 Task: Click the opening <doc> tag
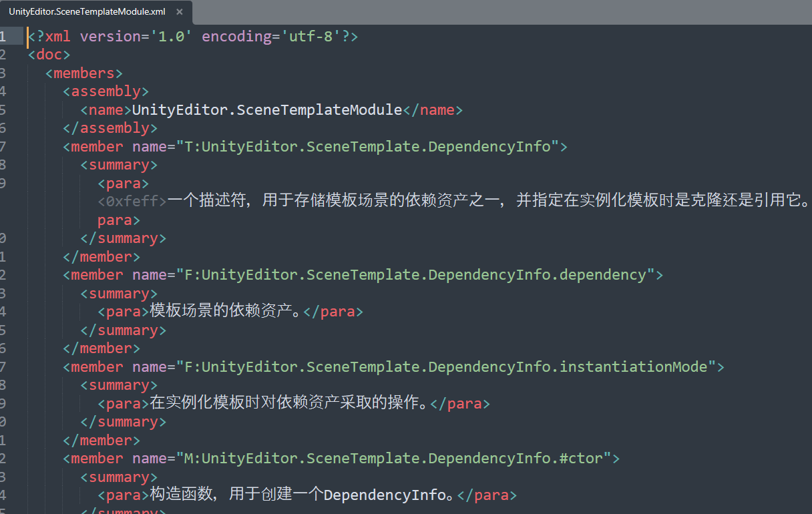click(49, 55)
